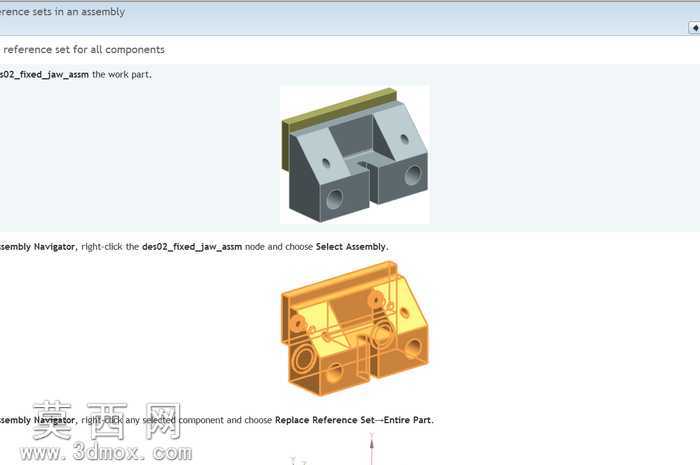The width and height of the screenshot is (700, 465).
Task: Click 'des02_fixed_jaw_assm' in the right-click step
Action: (x=192, y=247)
